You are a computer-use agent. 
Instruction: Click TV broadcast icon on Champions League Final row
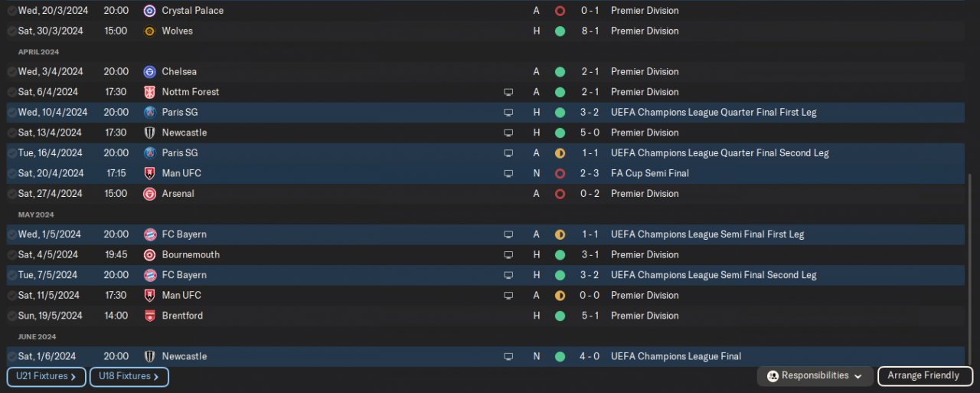508,357
